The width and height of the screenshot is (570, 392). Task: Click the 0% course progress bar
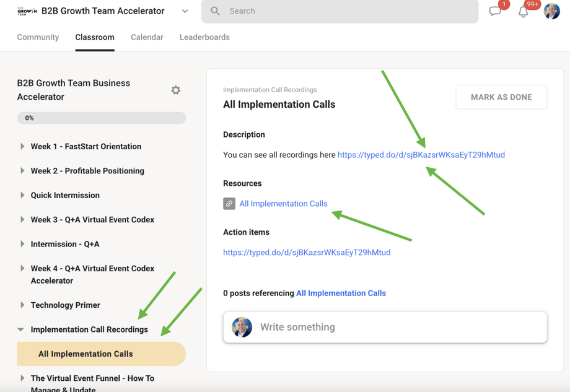coord(102,118)
